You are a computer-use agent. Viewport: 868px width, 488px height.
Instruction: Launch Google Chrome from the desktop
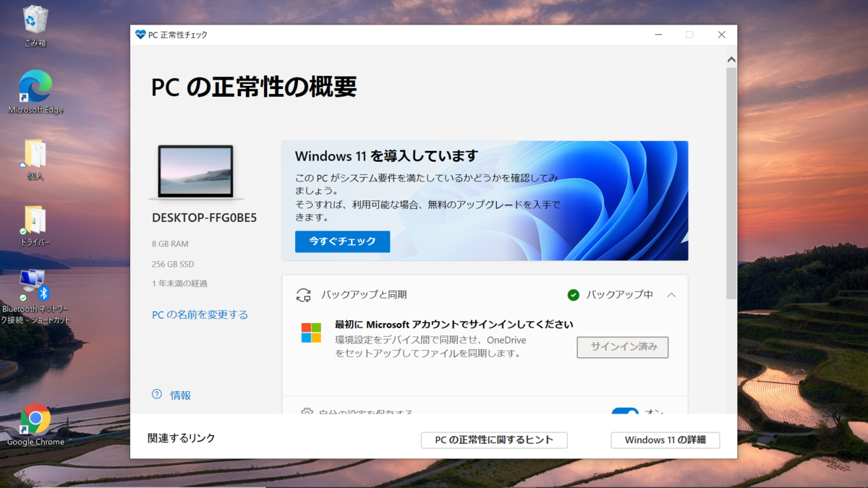35,424
